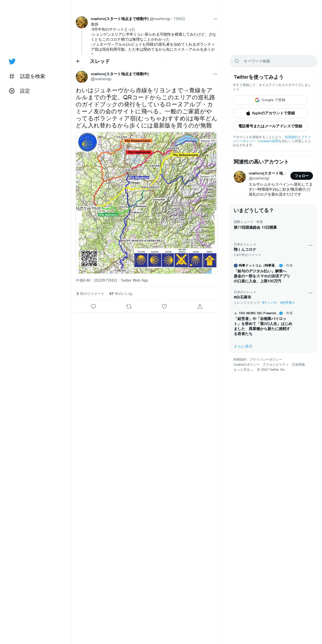This screenshot has height=644, width=322.
Task: View the 67 件のいいね likes list
Action: click(121, 294)
